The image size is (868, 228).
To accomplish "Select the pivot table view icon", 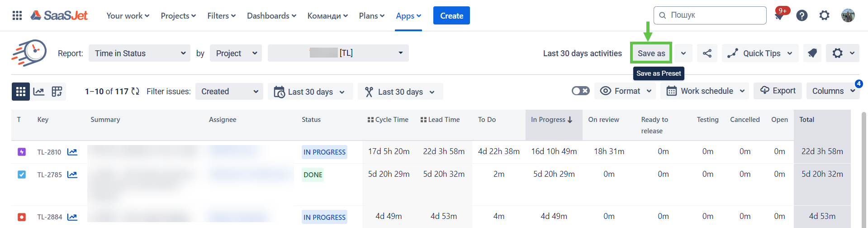I will click(x=57, y=92).
